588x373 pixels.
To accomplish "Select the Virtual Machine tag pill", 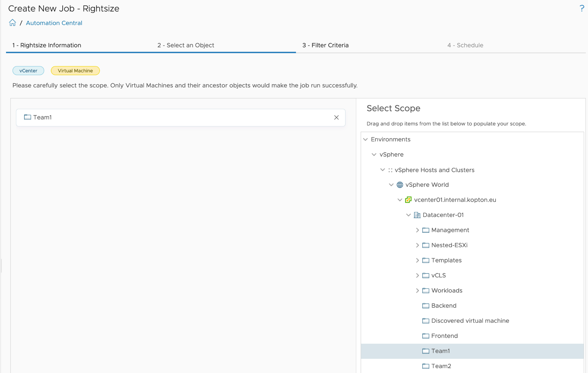I will [x=75, y=71].
